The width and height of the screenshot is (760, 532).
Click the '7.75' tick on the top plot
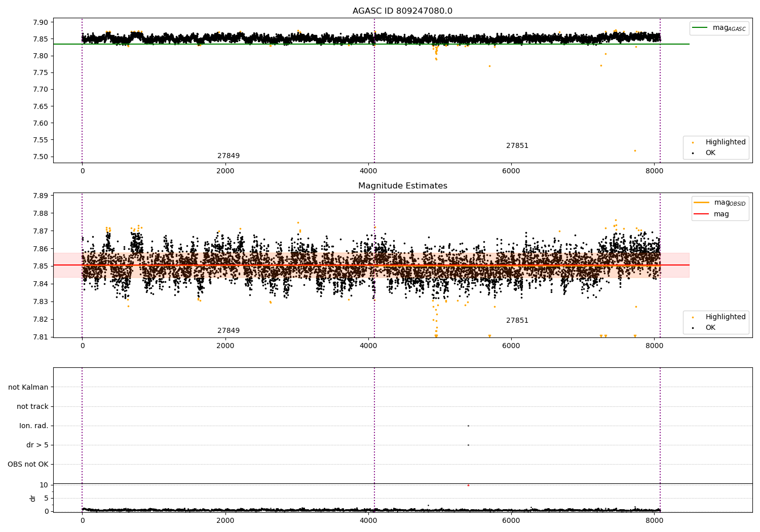40,72
